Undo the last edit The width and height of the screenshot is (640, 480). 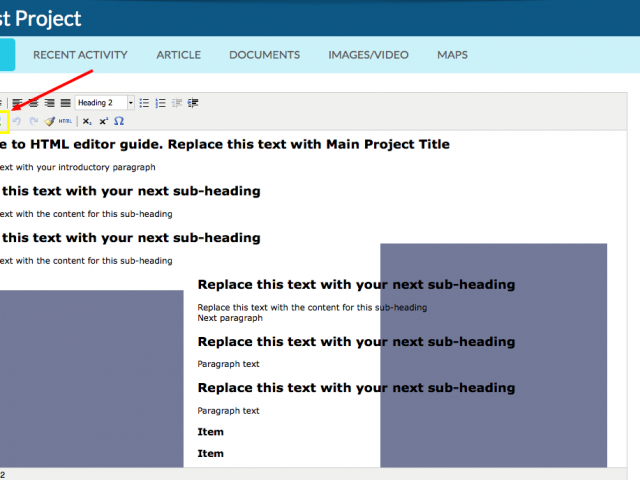tap(17, 121)
